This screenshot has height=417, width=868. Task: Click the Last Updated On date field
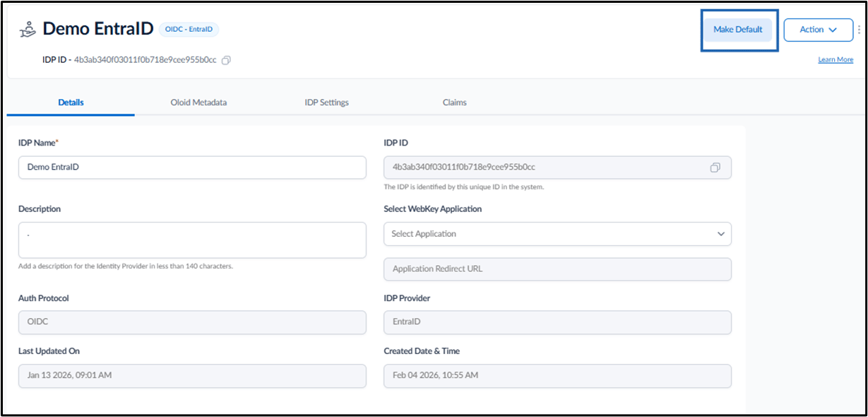coord(192,376)
